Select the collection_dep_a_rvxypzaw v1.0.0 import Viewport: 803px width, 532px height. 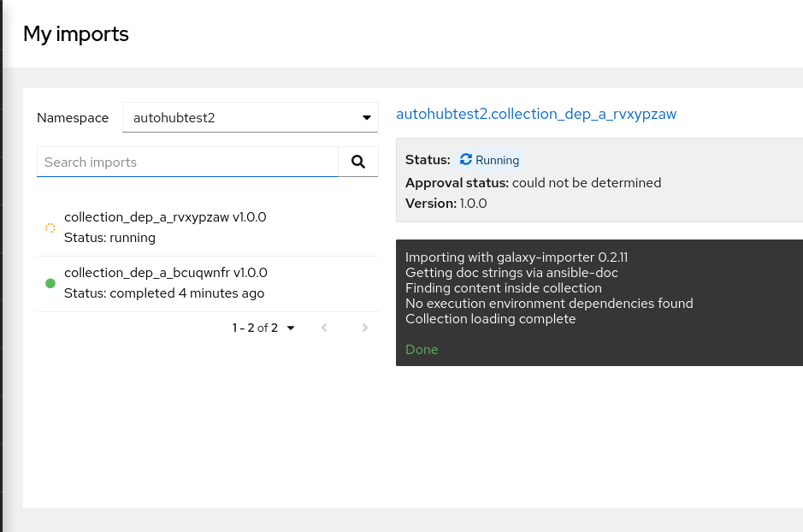[165, 217]
